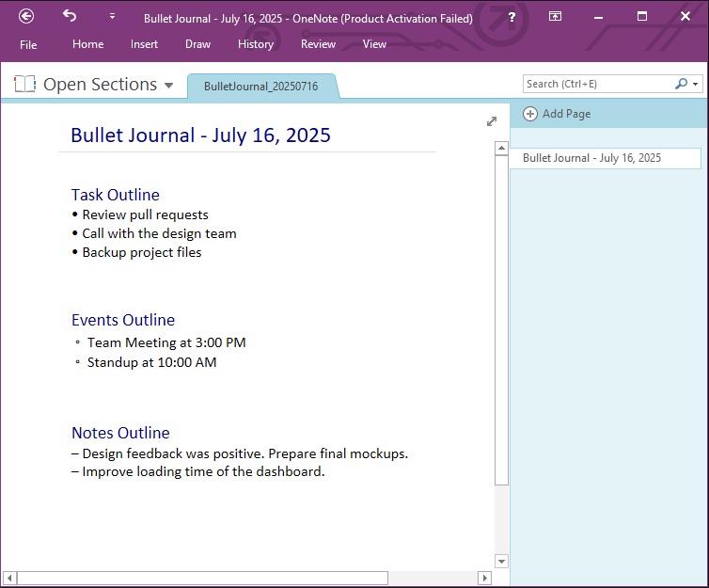Click the plus icon next to Add Page

pos(530,114)
